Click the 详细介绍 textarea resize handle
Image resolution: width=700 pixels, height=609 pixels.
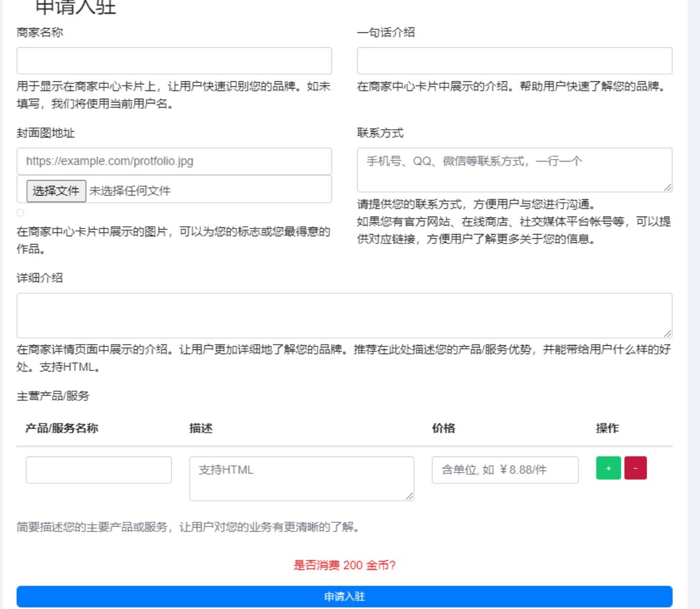pyautogui.click(x=668, y=334)
